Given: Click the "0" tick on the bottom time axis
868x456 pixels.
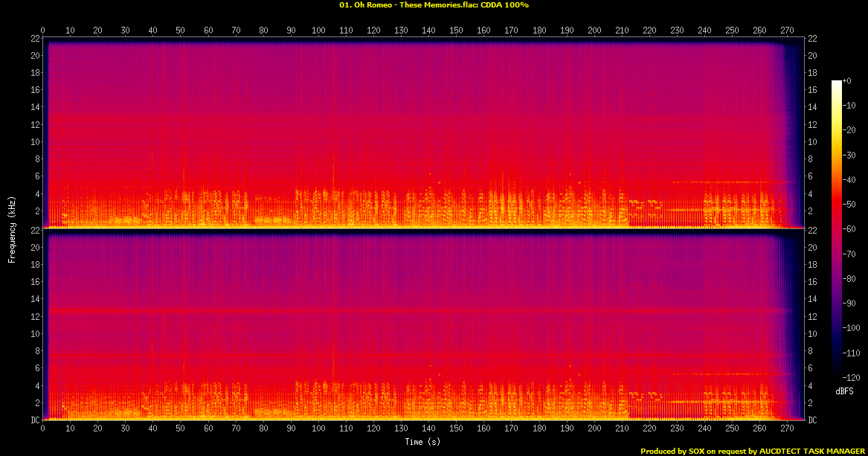Looking at the screenshot, I should tap(42, 428).
